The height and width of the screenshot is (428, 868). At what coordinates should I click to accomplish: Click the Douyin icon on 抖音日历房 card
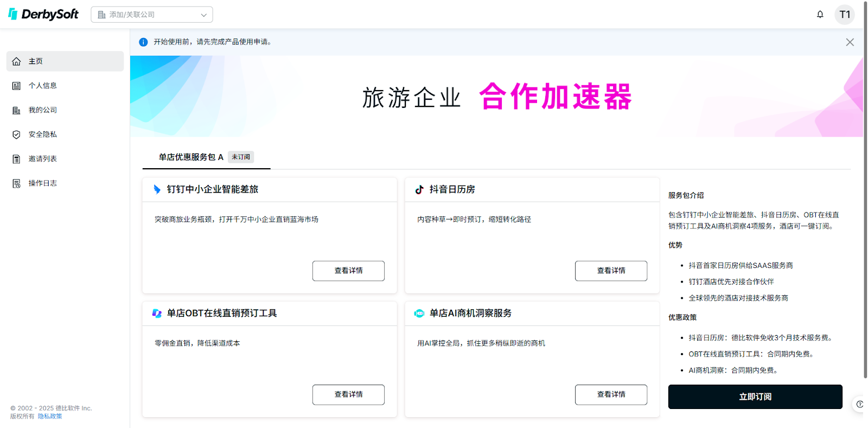coord(419,189)
